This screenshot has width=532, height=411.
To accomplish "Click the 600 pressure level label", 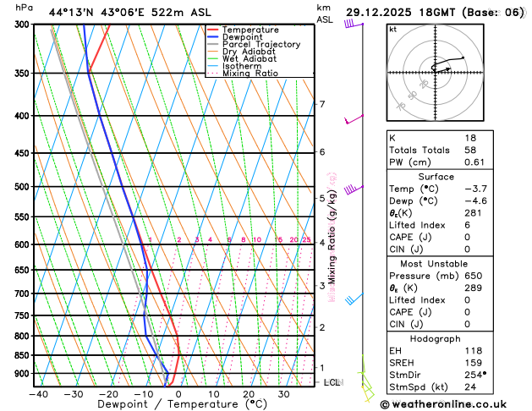I will tap(24, 245).
